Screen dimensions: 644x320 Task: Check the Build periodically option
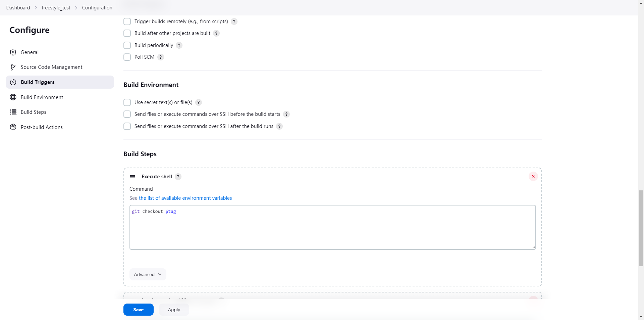coord(127,45)
